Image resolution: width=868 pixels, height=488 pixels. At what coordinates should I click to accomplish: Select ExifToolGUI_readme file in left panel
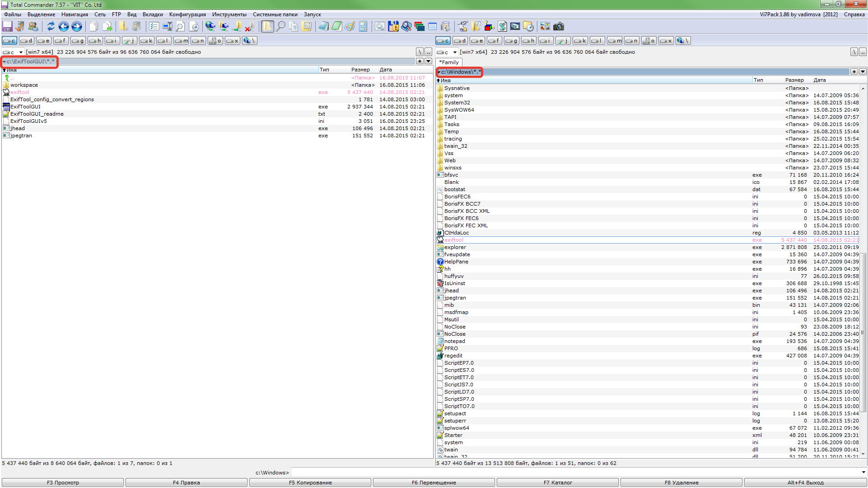(x=217, y=114)
